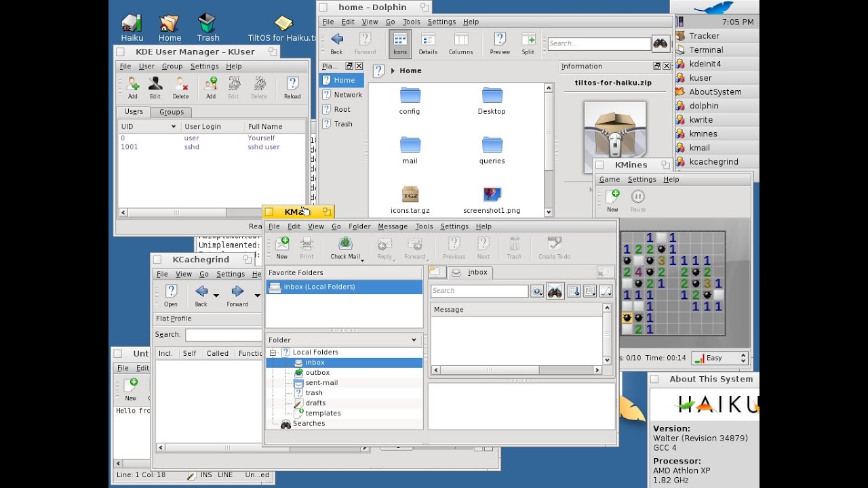This screenshot has height=488, width=868.
Task: Click Dolphin search input field
Action: click(599, 43)
